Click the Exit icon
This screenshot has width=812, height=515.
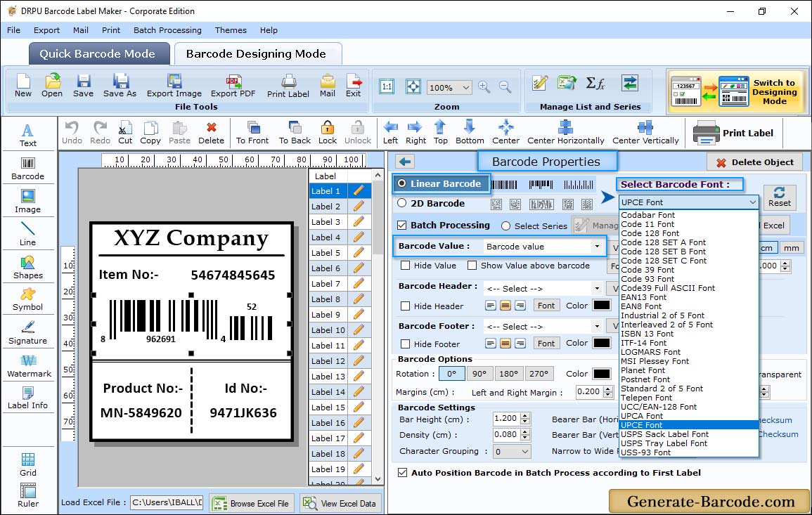pyautogui.click(x=354, y=86)
